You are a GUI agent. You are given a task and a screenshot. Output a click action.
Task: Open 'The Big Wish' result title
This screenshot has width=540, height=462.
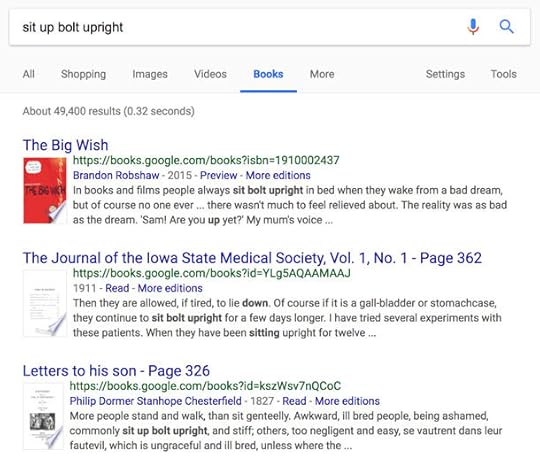click(65, 145)
